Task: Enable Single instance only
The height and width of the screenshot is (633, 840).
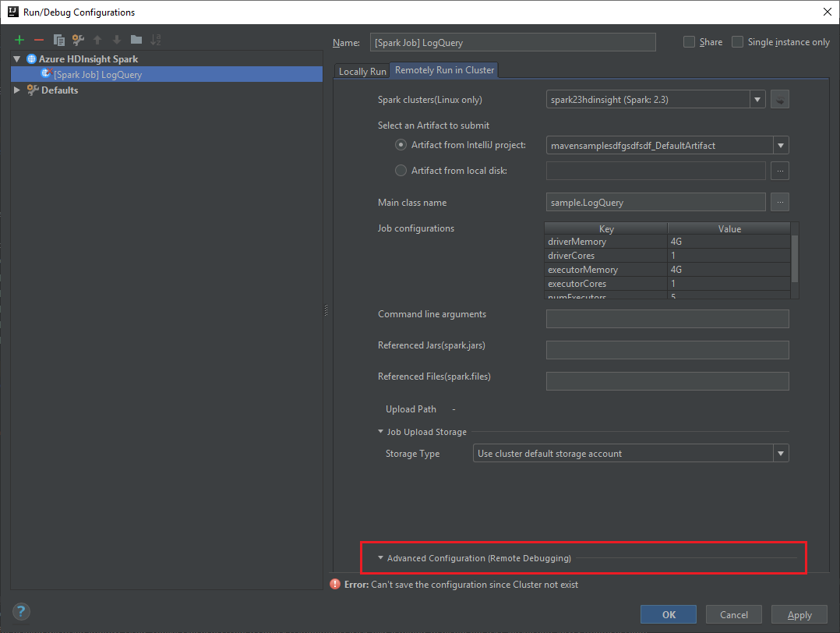Action: [737, 41]
